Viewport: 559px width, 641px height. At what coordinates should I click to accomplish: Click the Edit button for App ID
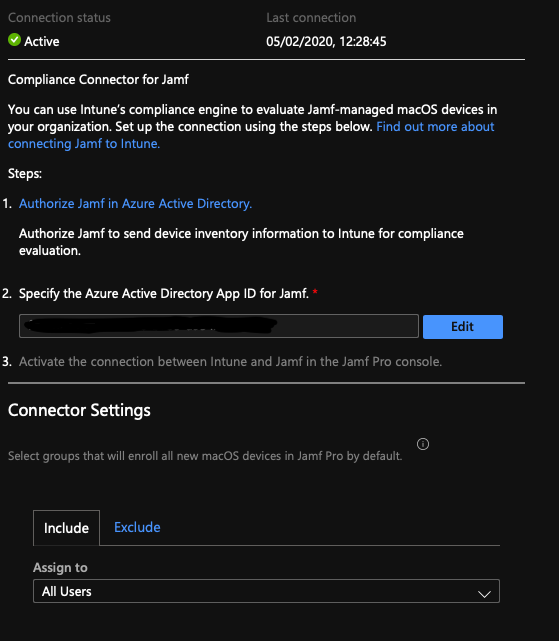pos(463,327)
